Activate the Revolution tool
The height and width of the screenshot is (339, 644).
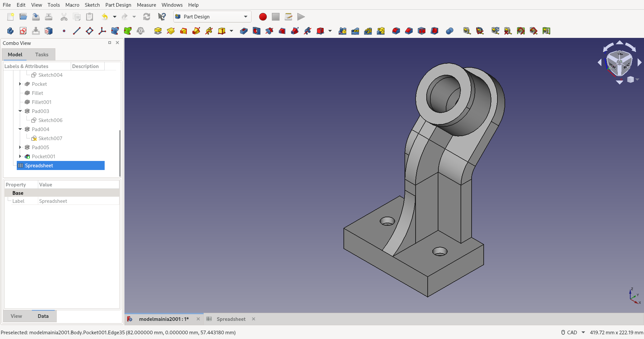tap(171, 31)
